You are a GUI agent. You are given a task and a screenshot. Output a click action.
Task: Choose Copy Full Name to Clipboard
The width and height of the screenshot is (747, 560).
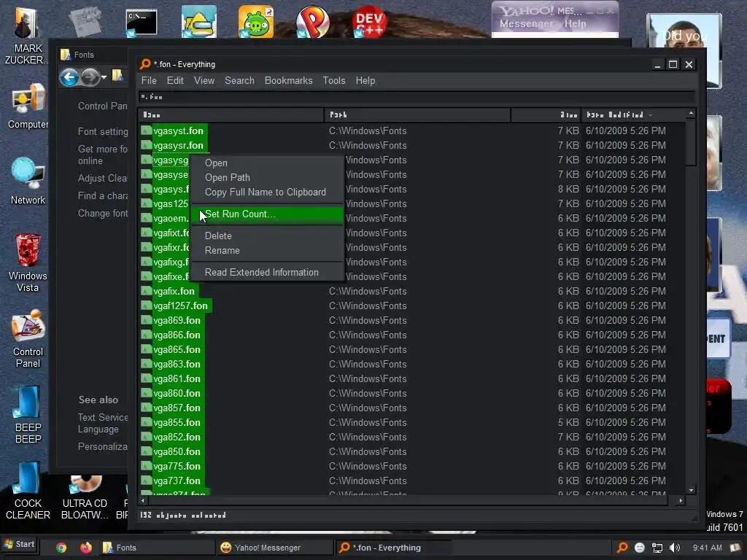[267, 192]
